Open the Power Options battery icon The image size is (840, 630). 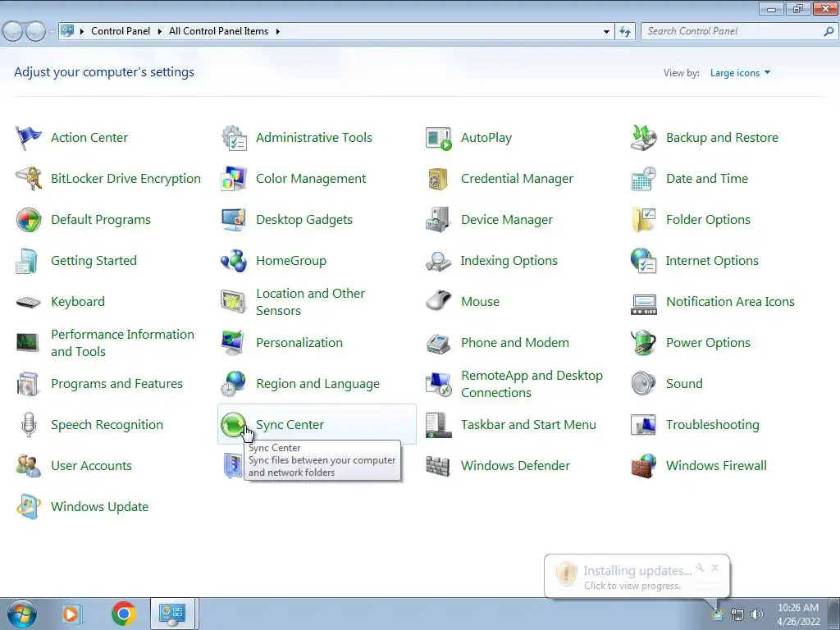point(643,343)
